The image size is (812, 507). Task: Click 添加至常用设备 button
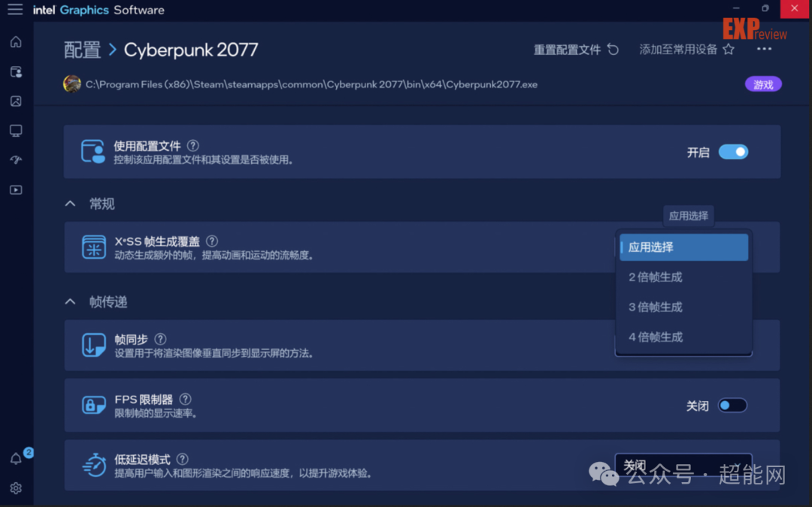pyautogui.click(x=686, y=49)
